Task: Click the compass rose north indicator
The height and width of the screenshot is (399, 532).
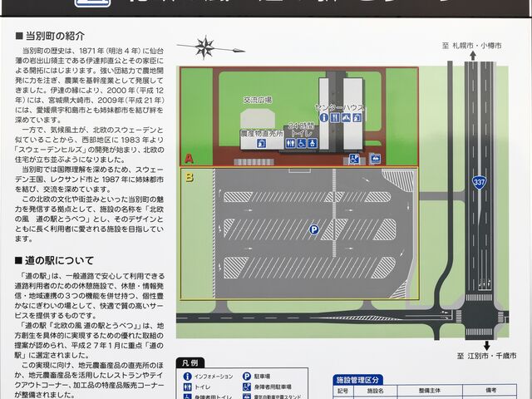Action: click(205, 47)
